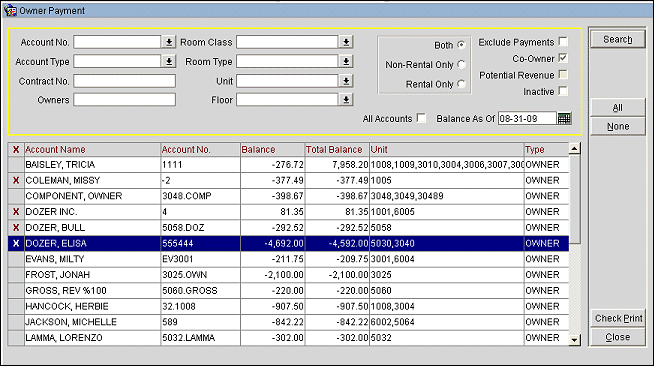
Task: Open the Floor dropdown list
Action: [x=346, y=100]
